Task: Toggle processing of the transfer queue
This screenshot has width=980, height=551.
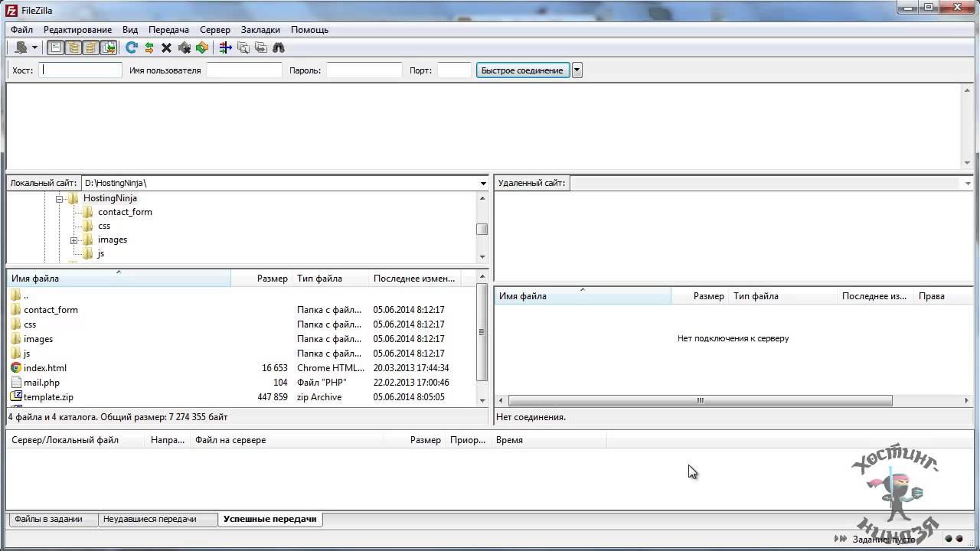Action: click(x=149, y=47)
